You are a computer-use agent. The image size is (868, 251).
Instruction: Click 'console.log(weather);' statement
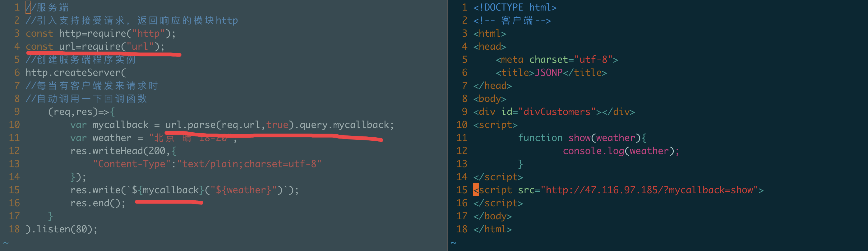tap(621, 151)
